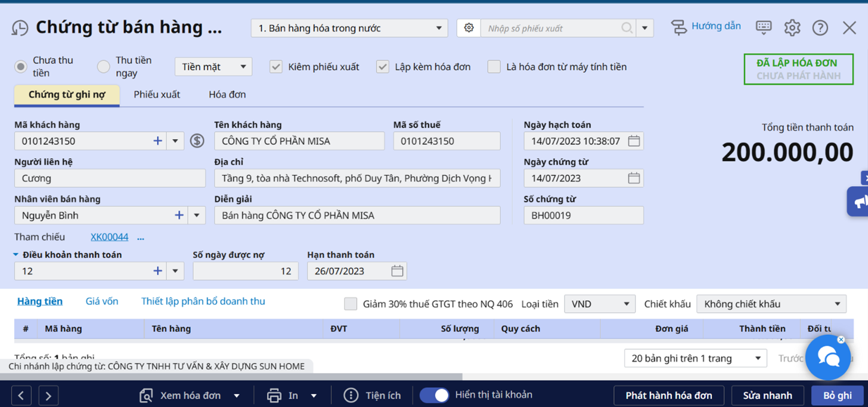This screenshot has height=407, width=868.
Task: Open the Bán hàng hóa trong nước dropdown
Action: pyautogui.click(x=349, y=28)
